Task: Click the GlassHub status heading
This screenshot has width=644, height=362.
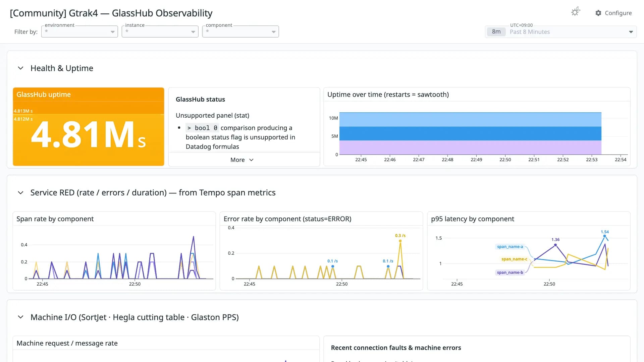Action: 200,99
